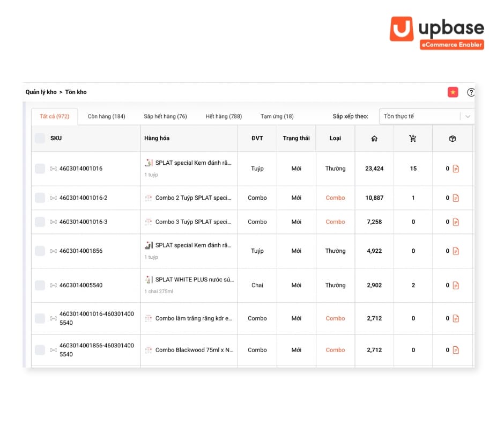Click barcode icon beside 4603014001016
Image resolution: width=504 pixels, height=423 pixels.
(54, 169)
